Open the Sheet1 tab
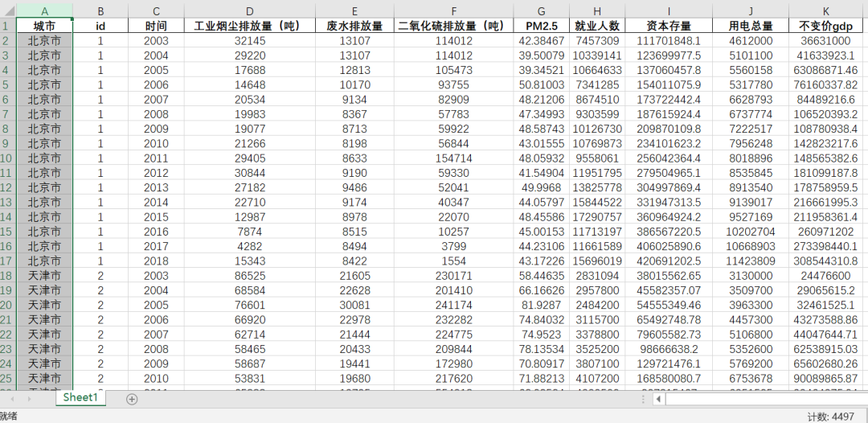Screen dimensions: 868x423 pyautogui.click(x=80, y=397)
